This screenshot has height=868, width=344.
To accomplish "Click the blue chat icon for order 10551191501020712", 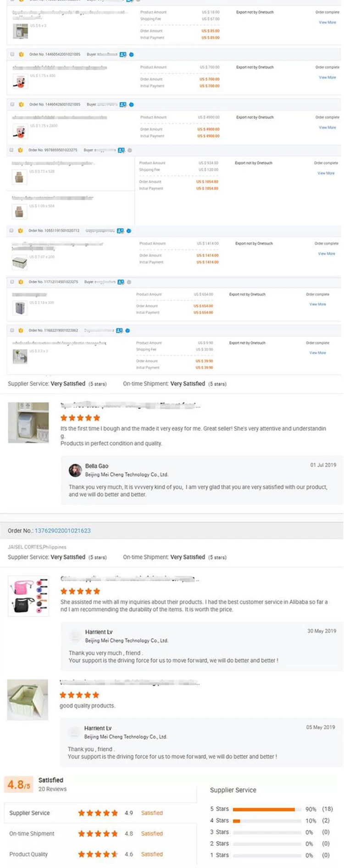I will click(129, 231).
